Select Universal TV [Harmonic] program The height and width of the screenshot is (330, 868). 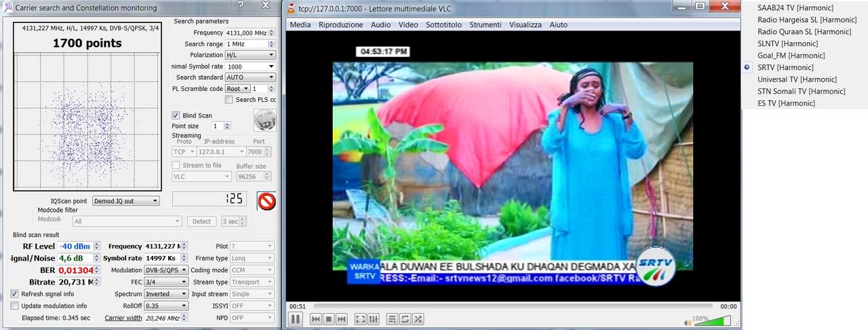tap(797, 79)
